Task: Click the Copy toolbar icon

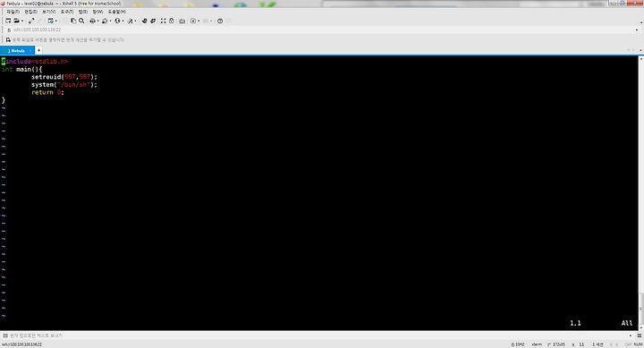Action: [73, 21]
